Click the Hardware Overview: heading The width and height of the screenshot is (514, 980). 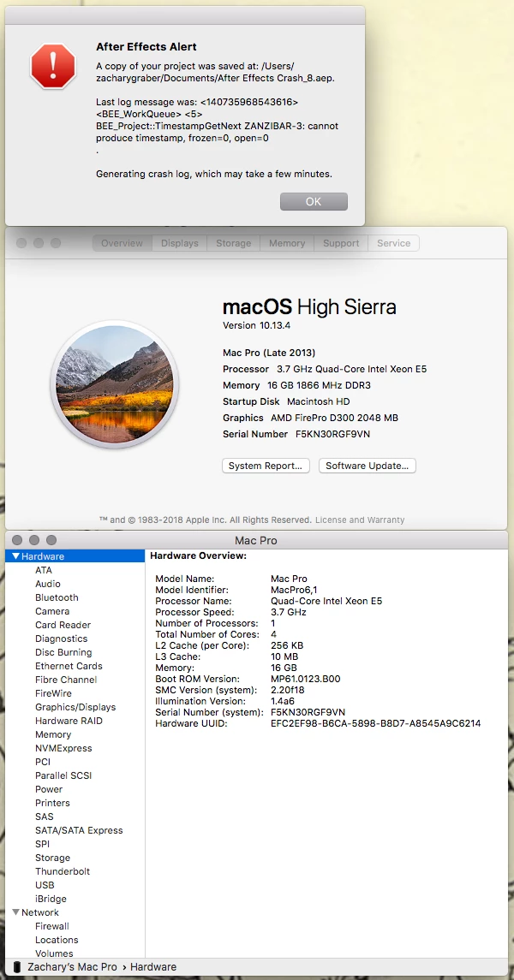point(199,555)
